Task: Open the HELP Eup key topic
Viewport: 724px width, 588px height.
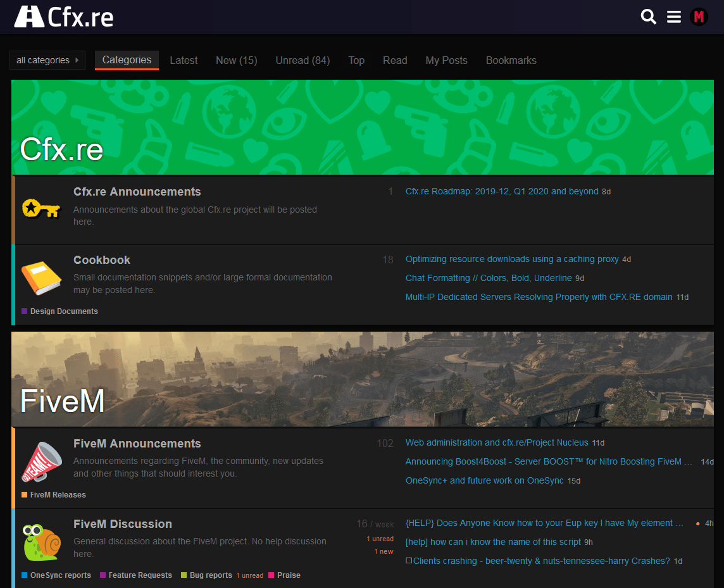Action: pos(544,523)
